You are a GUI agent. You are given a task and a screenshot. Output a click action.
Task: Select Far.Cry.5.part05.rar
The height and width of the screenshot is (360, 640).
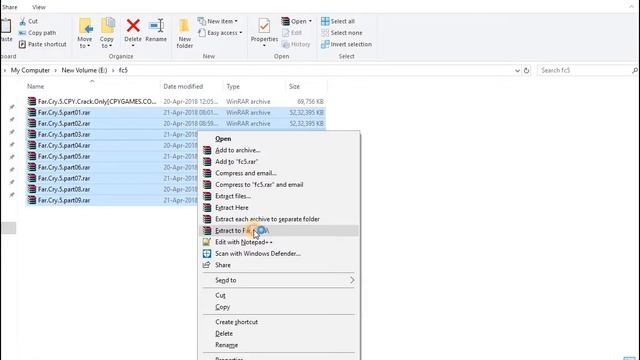[112, 156]
